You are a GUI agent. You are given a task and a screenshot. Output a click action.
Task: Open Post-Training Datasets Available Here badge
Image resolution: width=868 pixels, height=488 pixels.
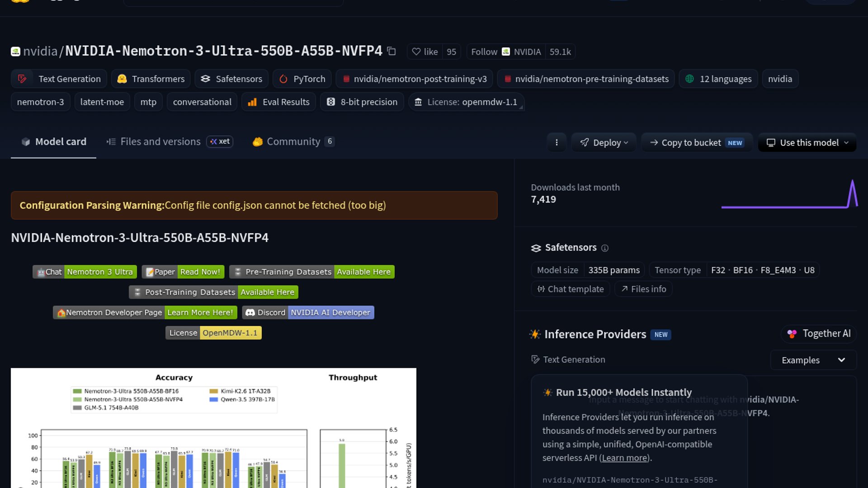point(213,292)
